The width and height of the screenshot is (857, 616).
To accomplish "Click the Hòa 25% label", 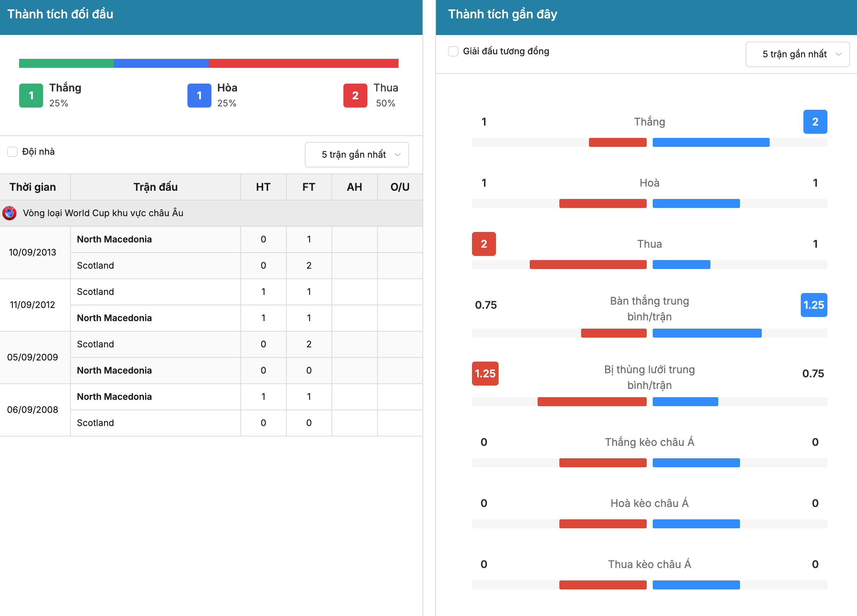I will click(227, 95).
